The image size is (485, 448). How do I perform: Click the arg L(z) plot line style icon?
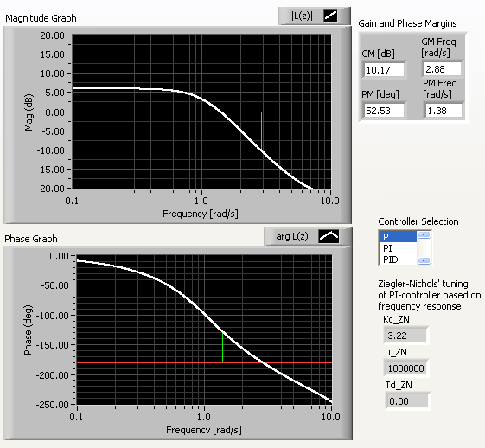[x=329, y=236]
